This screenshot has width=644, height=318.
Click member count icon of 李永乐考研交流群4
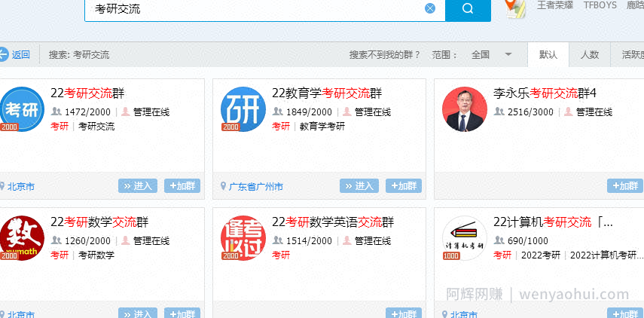click(x=499, y=112)
